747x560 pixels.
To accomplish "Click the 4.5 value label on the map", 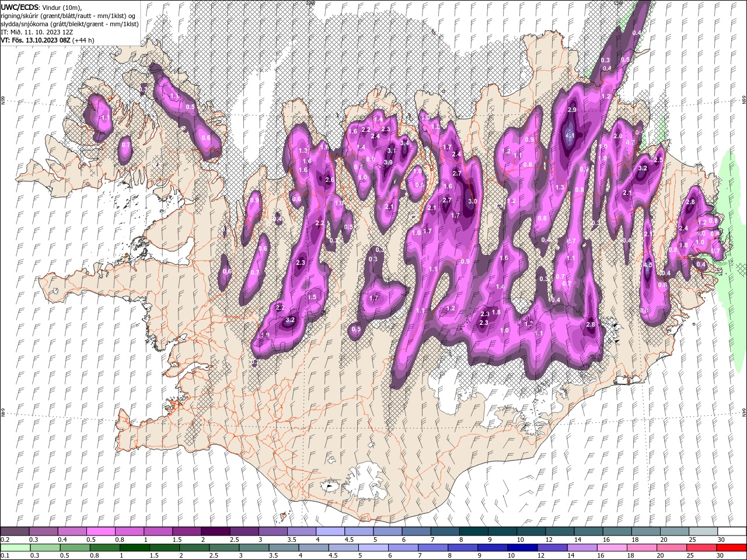I will [648, 265].
